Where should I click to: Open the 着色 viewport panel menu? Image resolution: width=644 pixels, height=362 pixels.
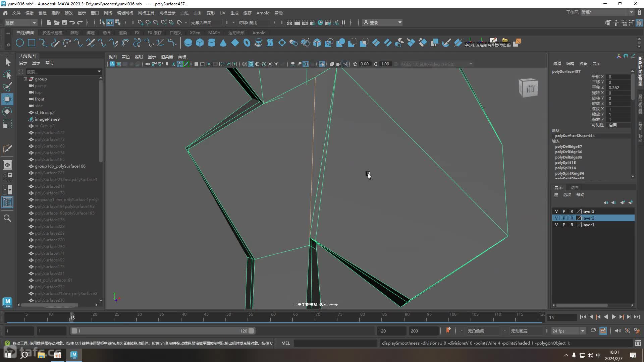tap(126, 57)
